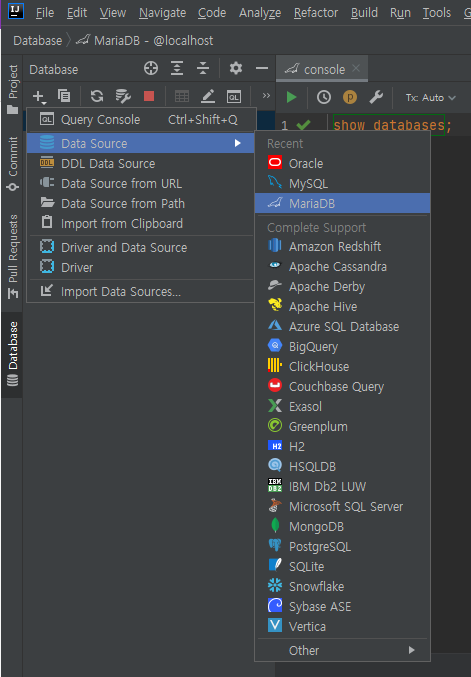This screenshot has height=677, width=471.
Task: Open the Pull Requests tool window tab
Action: (x=13, y=256)
